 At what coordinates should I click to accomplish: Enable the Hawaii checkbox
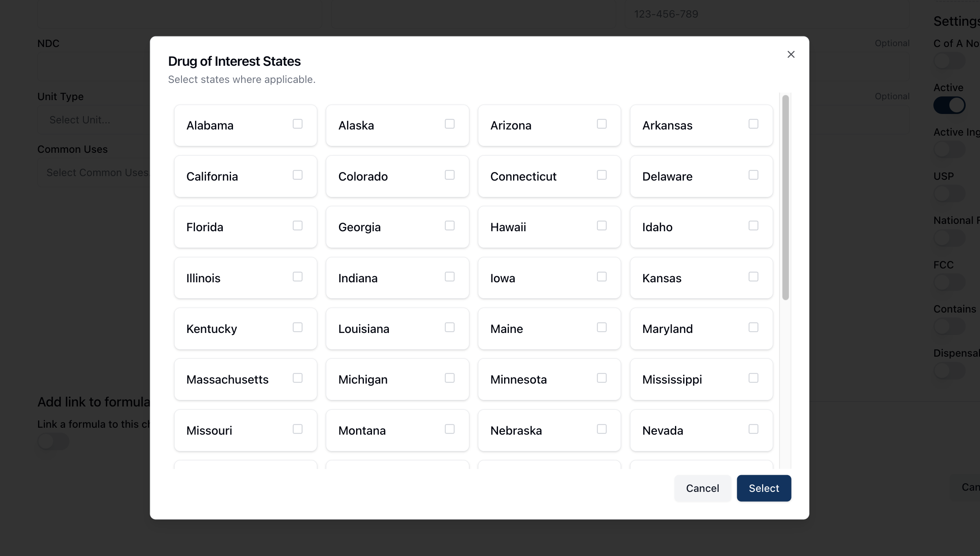click(601, 226)
